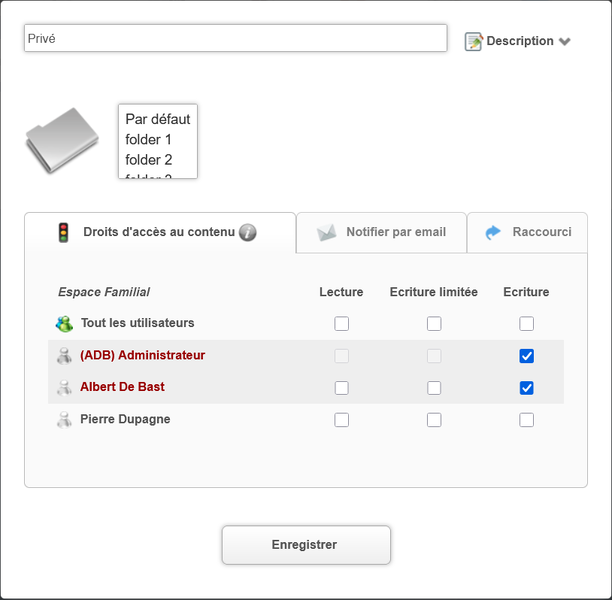Image resolution: width=612 pixels, height=600 pixels.
Task: Choose "Par défaut" in the folder list
Action: click(158, 119)
